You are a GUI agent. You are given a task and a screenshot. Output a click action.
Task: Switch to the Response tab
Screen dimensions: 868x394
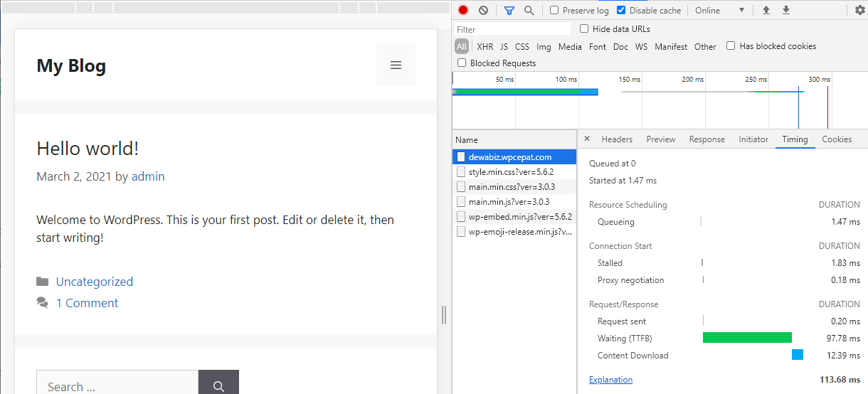706,139
